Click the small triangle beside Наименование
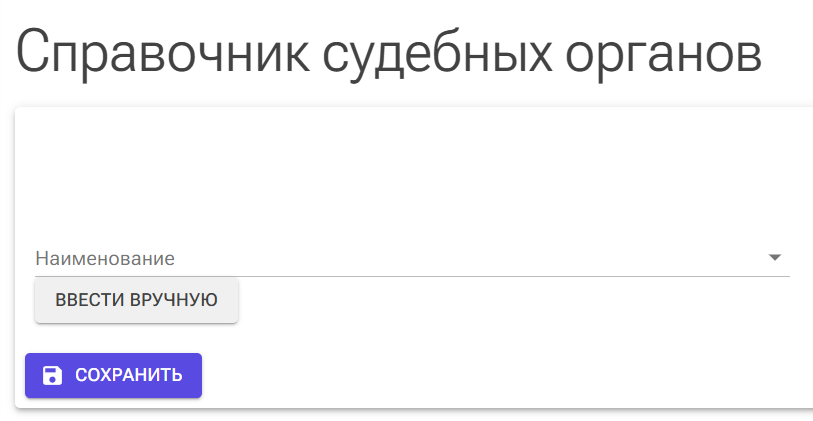The height and width of the screenshot is (421, 813). coord(774,258)
